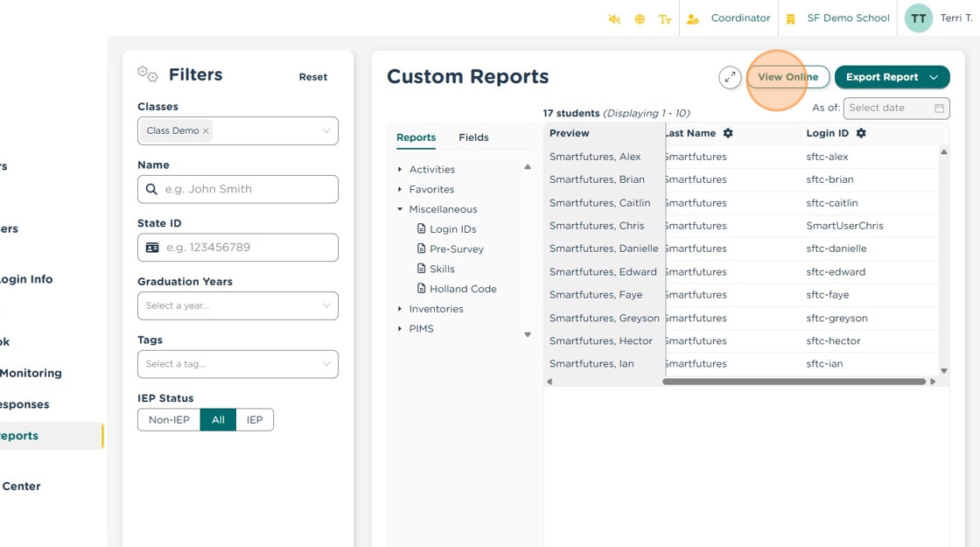The image size is (980, 547).
Task: Reset all filters
Action: point(312,77)
